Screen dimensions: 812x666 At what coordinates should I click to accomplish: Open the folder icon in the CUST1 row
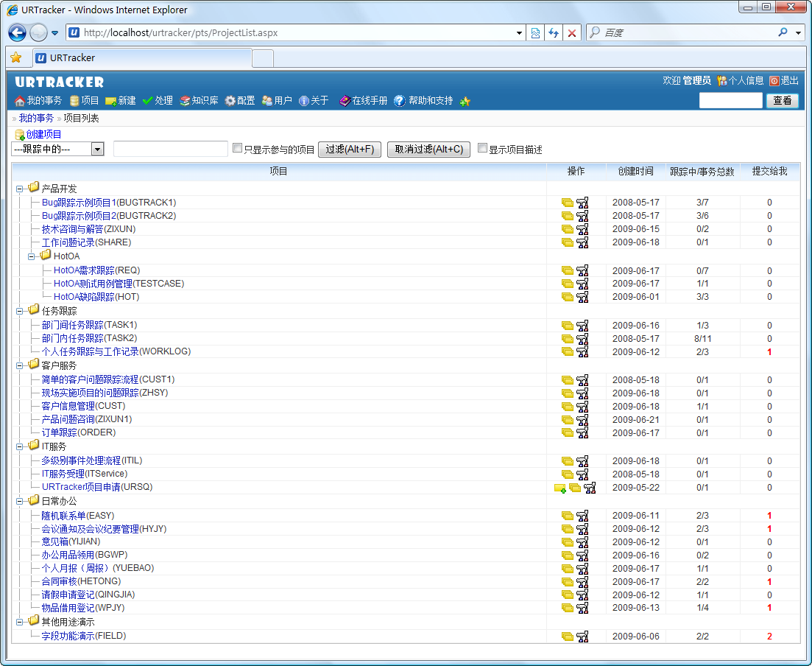(x=568, y=380)
